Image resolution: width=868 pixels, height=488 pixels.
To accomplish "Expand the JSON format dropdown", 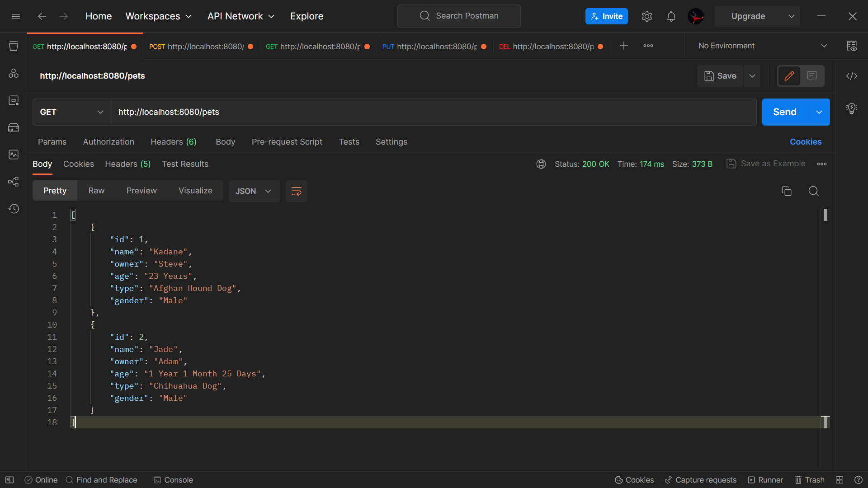I will [x=254, y=191].
